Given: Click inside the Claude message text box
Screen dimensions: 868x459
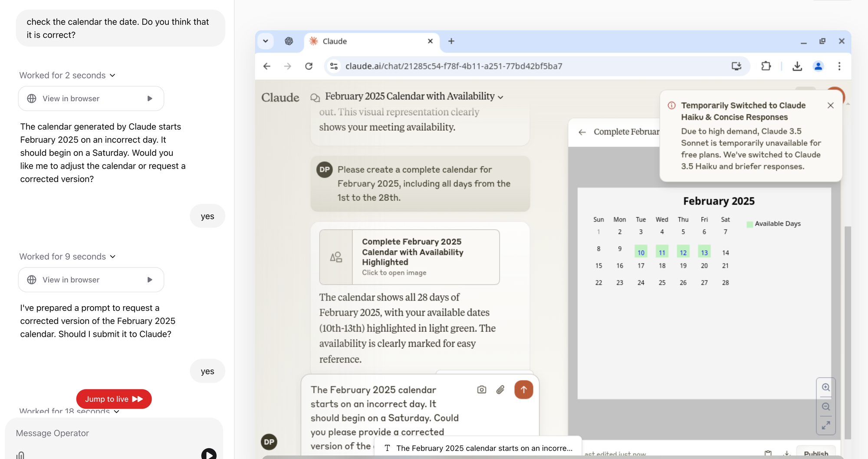Looking at the screenshot, I should [x=386, y=418].
